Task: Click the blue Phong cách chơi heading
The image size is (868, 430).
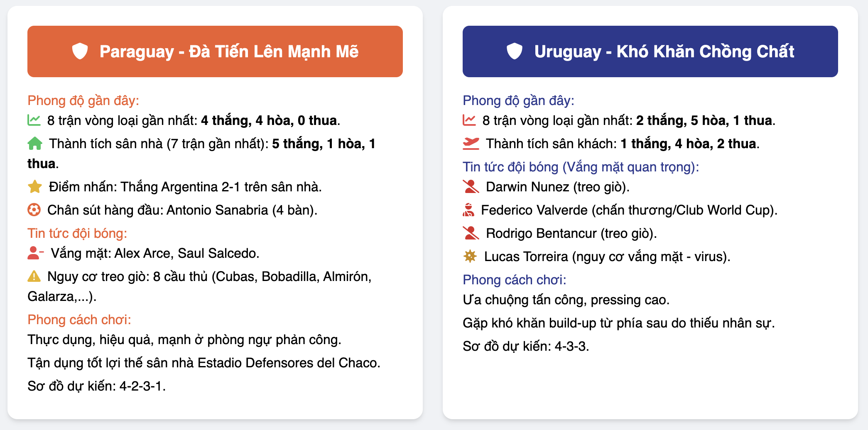Action: (515, 280)
